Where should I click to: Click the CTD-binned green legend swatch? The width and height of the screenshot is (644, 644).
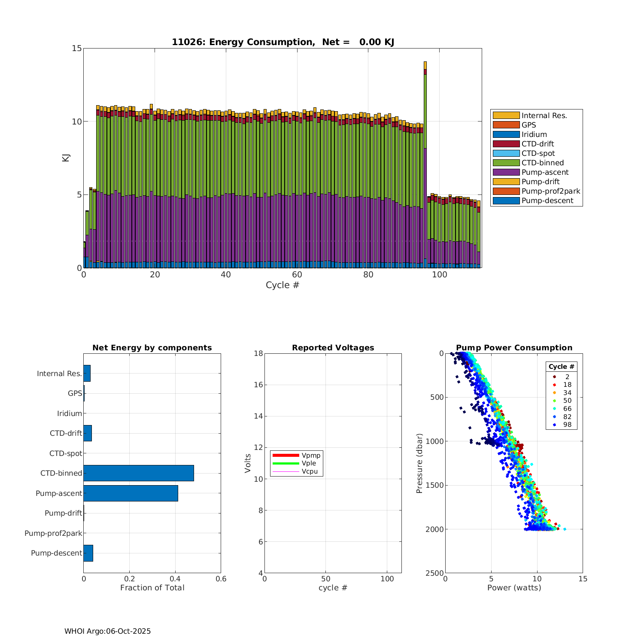(506, 163)
